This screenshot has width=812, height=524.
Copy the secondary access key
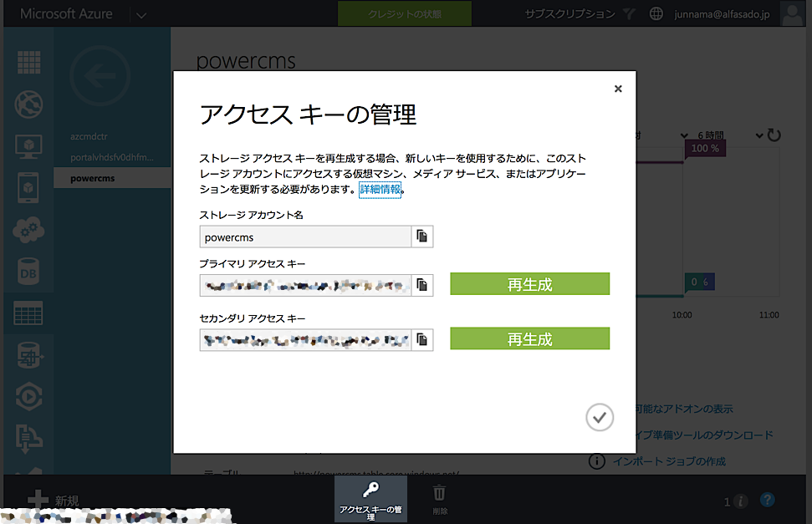(422, 339)
